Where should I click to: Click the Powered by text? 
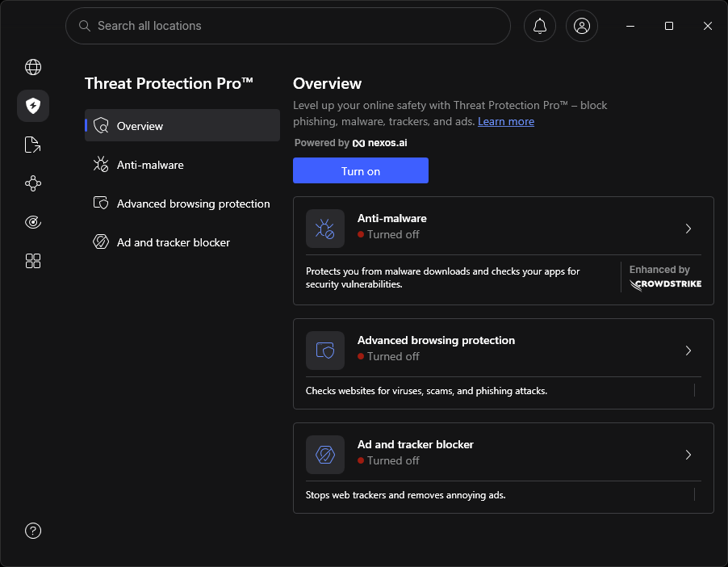(322, 143)
